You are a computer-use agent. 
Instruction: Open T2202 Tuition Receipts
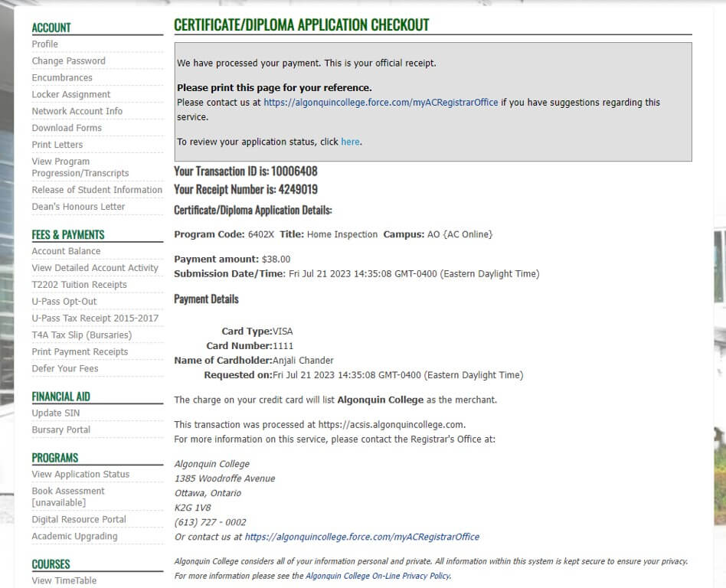coord(79,285)
